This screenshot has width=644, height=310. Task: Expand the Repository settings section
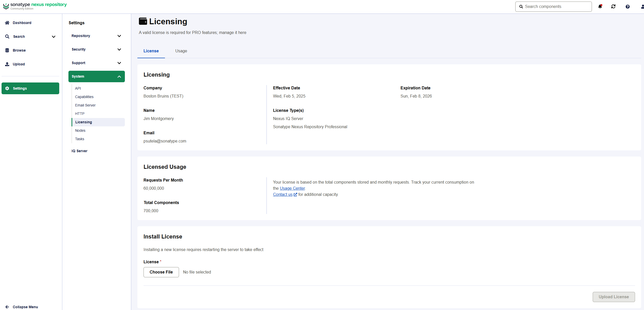97,36
